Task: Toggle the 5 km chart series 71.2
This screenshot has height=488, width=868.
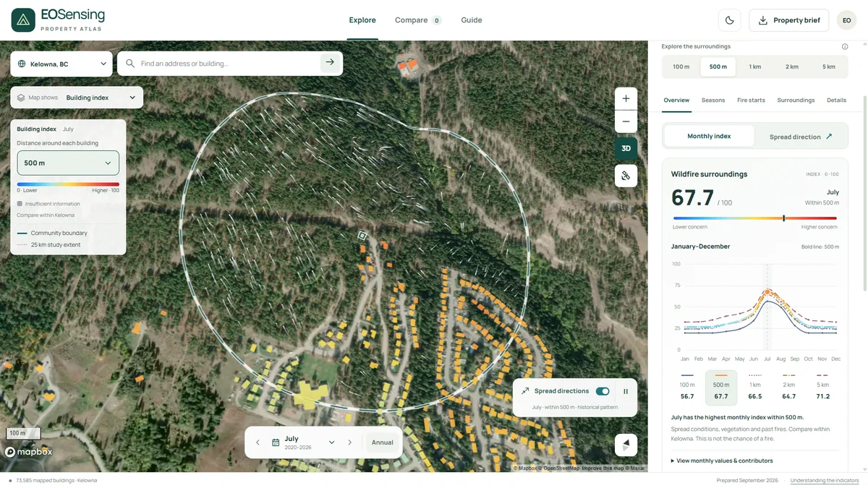Action: (x=822, y=386)
